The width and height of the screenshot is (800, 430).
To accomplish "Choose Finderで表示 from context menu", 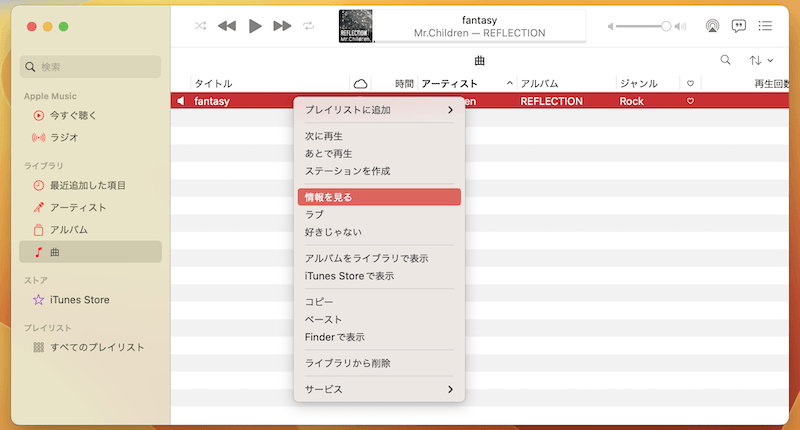I will (x=379, y=337).
